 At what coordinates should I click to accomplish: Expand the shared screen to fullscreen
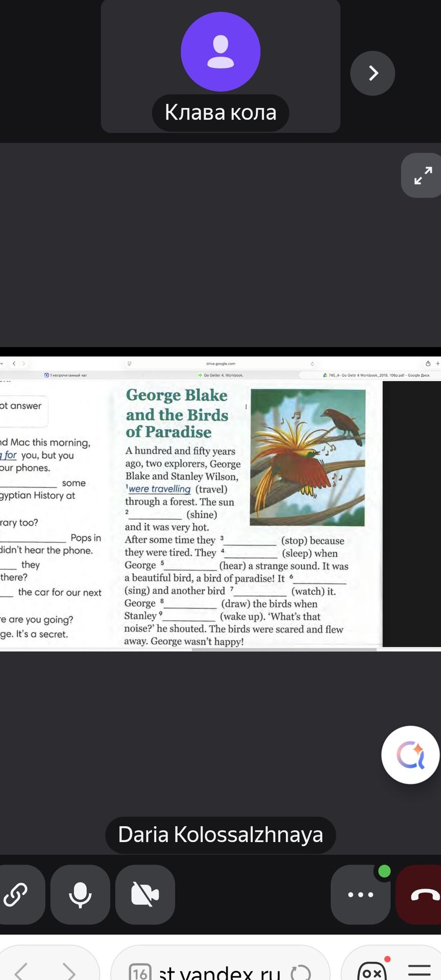coord(423,176)
